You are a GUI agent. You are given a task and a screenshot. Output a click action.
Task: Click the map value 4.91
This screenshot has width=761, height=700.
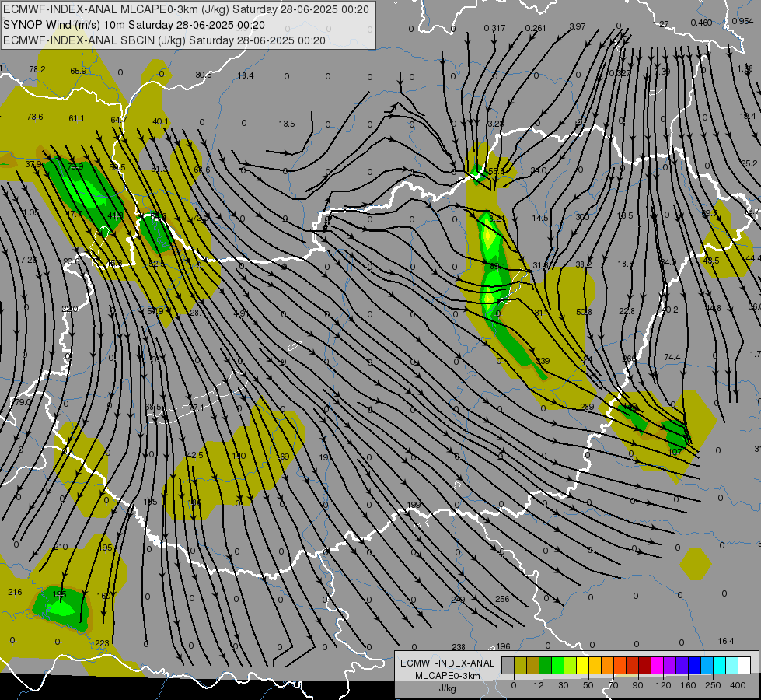[241, 313]
